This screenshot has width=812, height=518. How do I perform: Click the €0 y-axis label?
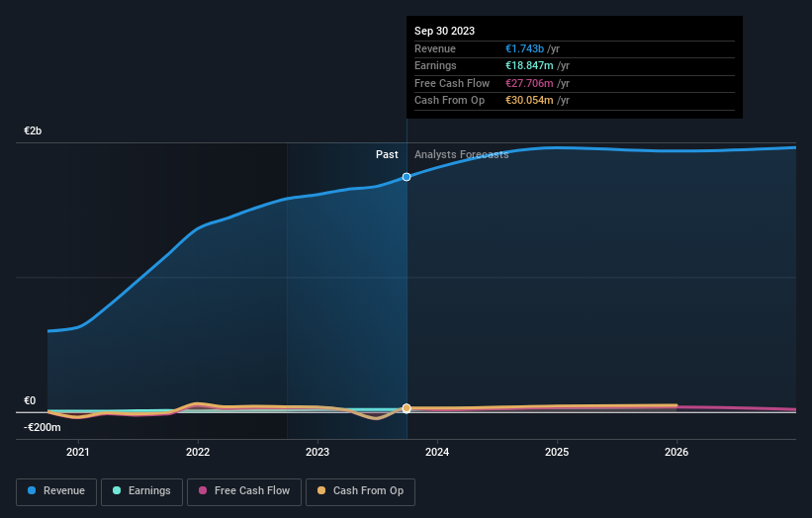(30, 400)
